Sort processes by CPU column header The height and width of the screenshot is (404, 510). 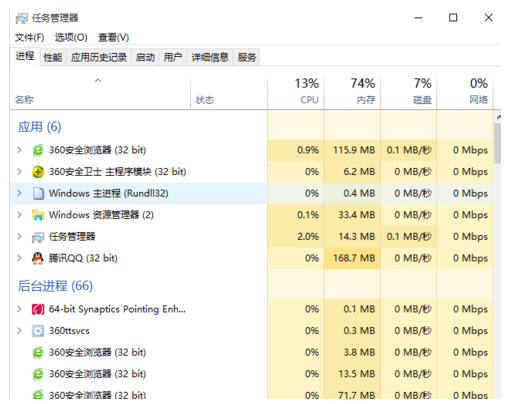(x=296, y=92)
